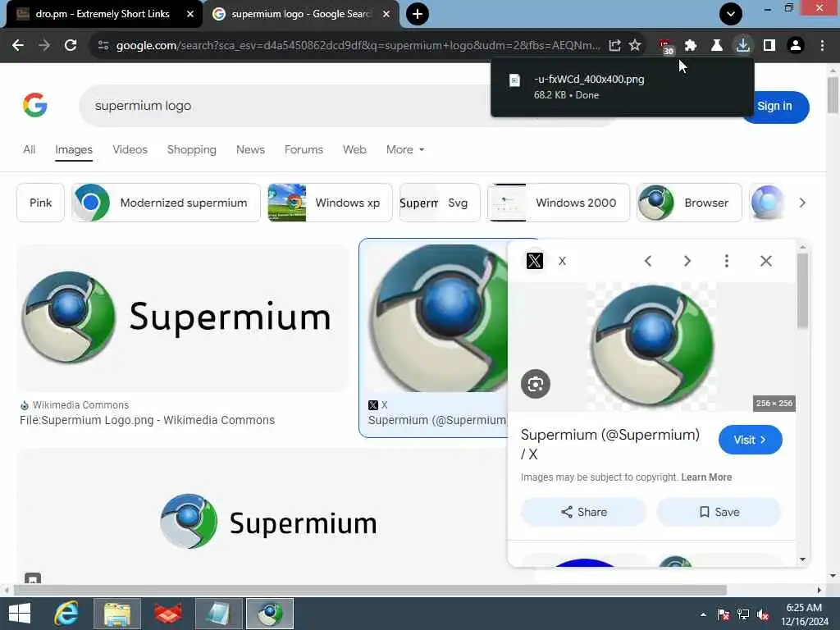Open the browser three-dot menu
This screenshot has width=840, height=630.
tap(822, 46)
